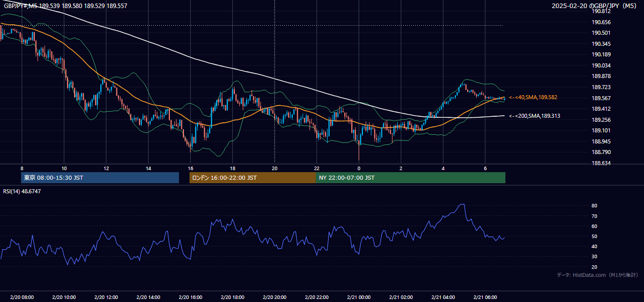Click RSI scale value 20
Screen dimensions: 644x302
pyautogui.click(x=595, y=267)
